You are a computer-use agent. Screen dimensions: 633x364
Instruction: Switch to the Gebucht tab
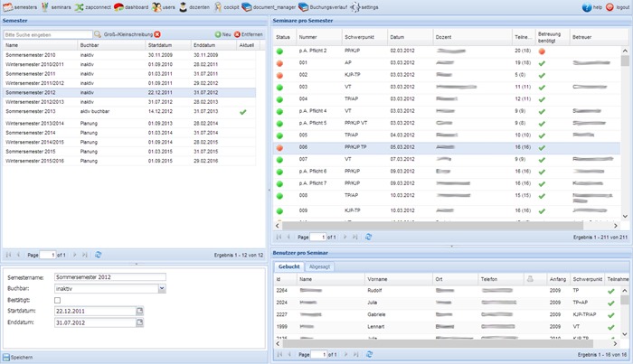tap(289, 266)
